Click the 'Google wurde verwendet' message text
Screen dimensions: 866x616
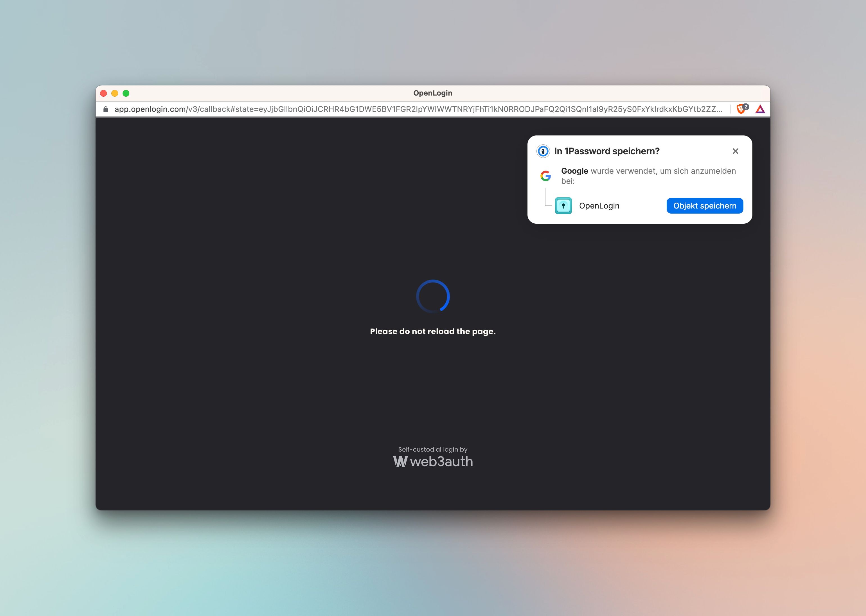click(x=648, y=176)
